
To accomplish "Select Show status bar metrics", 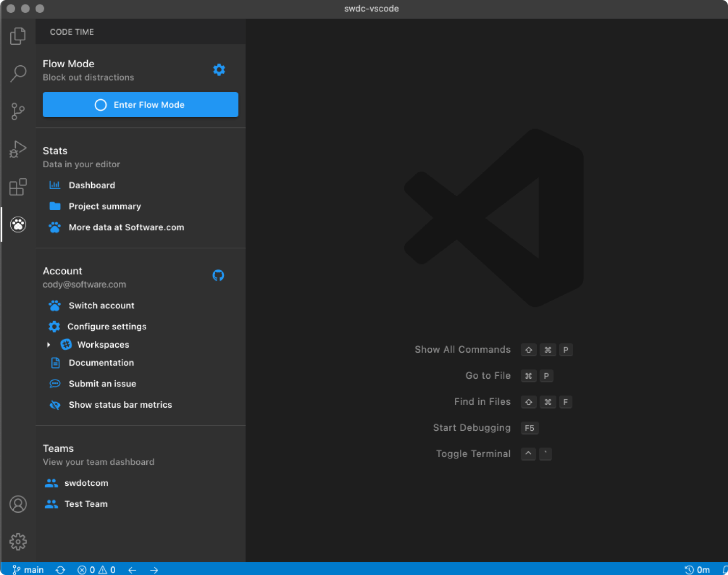I will point(120,405).
